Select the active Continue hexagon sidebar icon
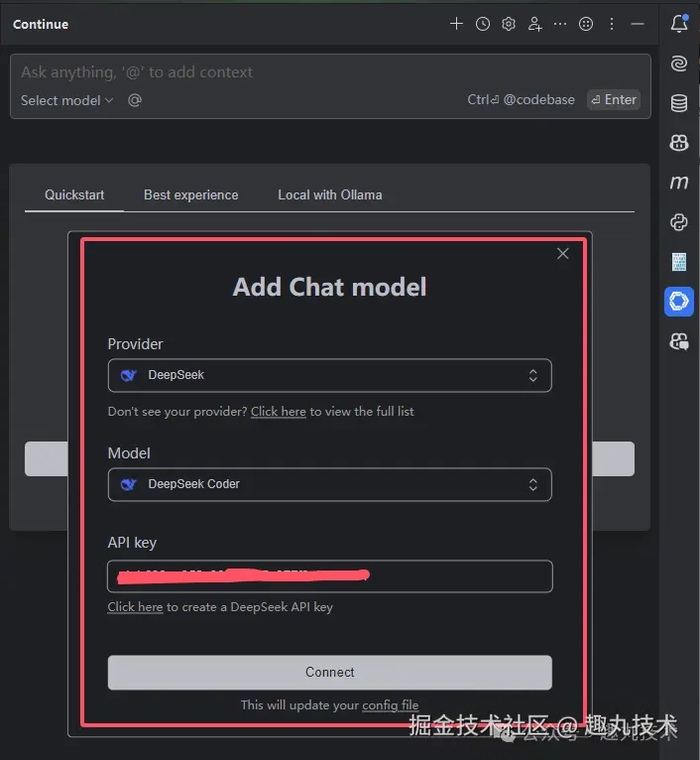 click(x=679, y=302)
